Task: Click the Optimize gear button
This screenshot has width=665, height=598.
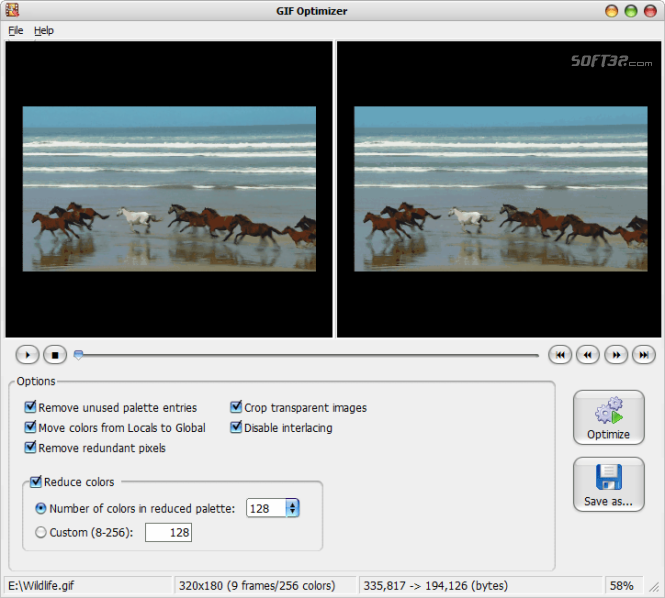Action: click(608, 417)
